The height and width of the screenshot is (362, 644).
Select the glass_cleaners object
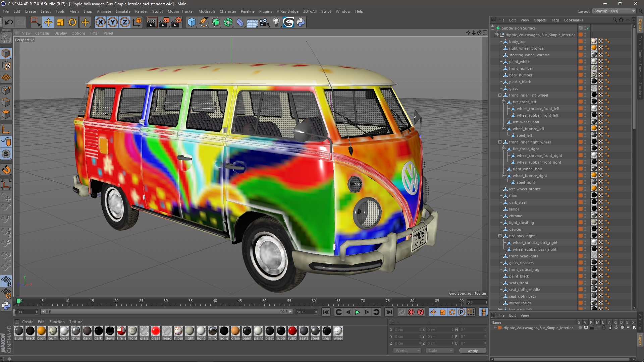coord(521,263)
